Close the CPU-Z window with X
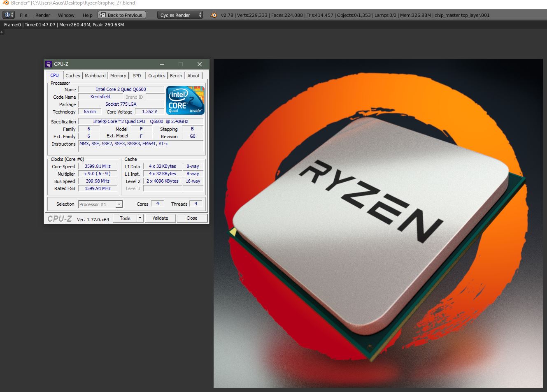Screen dimensions: 547x392 [200, 64]
